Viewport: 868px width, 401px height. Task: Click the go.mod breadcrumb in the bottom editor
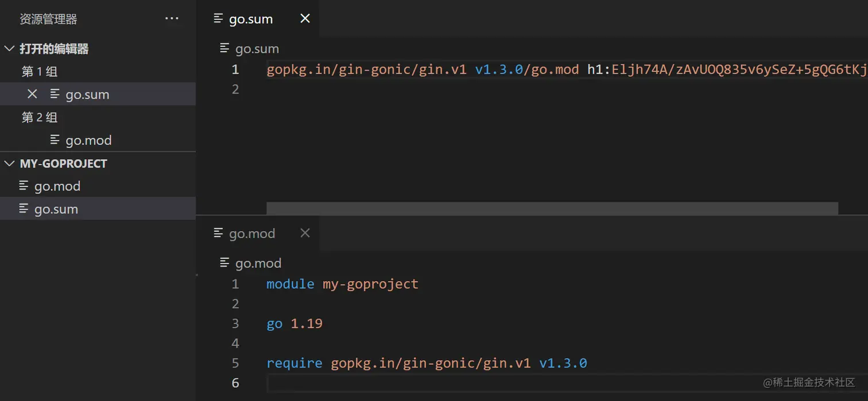point(258,263)
